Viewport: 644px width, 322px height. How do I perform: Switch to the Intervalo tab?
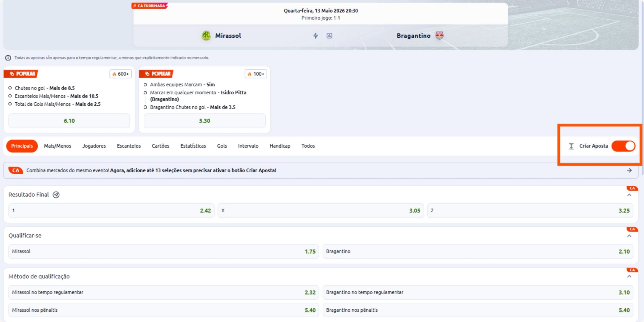pos(248,146)
